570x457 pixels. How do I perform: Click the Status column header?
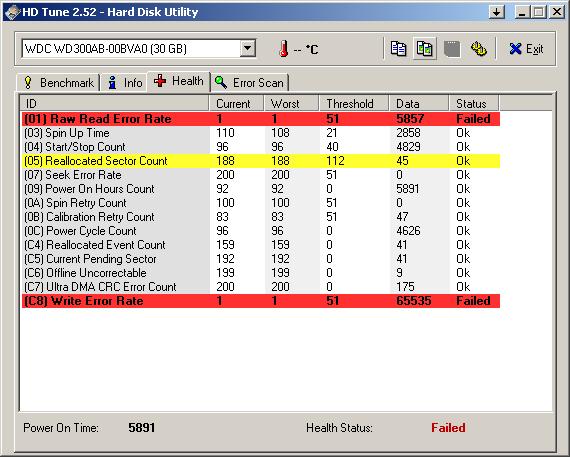pyautogui.click(x=474, y=104)
